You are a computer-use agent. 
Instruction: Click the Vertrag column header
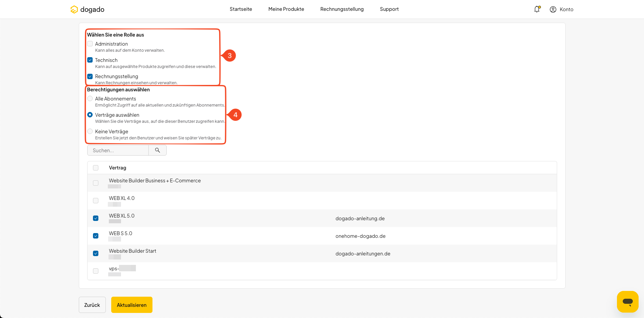(117, 168)
